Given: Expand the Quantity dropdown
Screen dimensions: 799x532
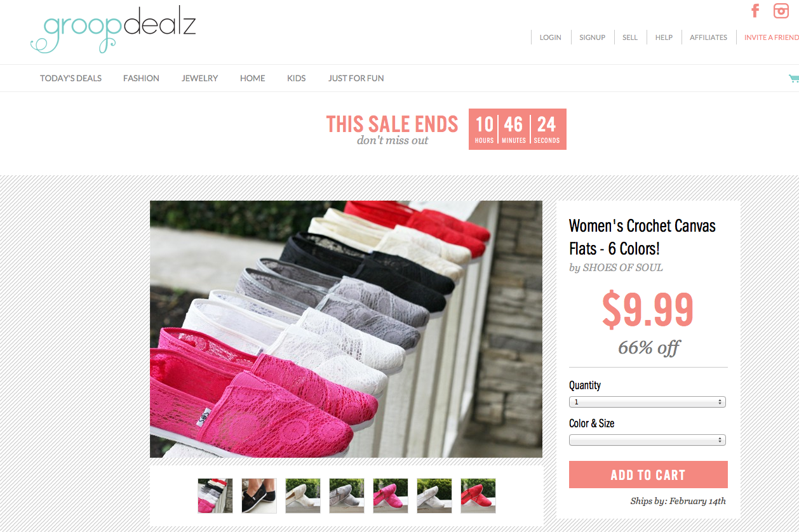Looking at the screenshot, I should [647, 402].
